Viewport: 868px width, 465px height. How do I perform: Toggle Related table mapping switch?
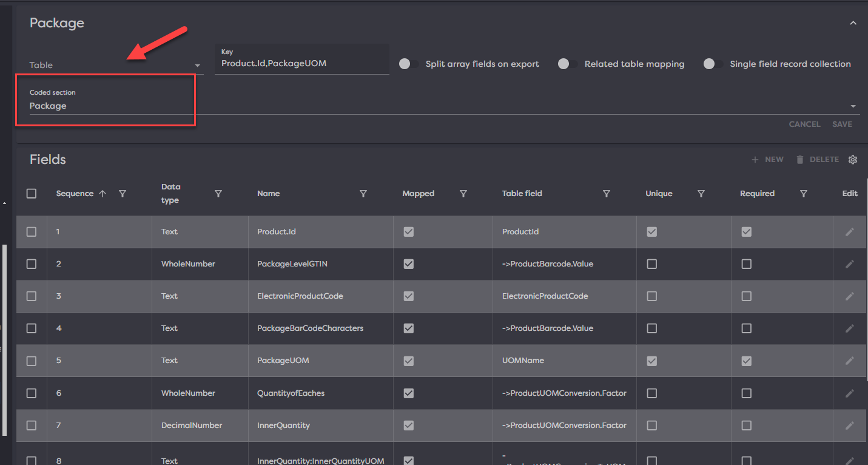click(x=567, y=64)
